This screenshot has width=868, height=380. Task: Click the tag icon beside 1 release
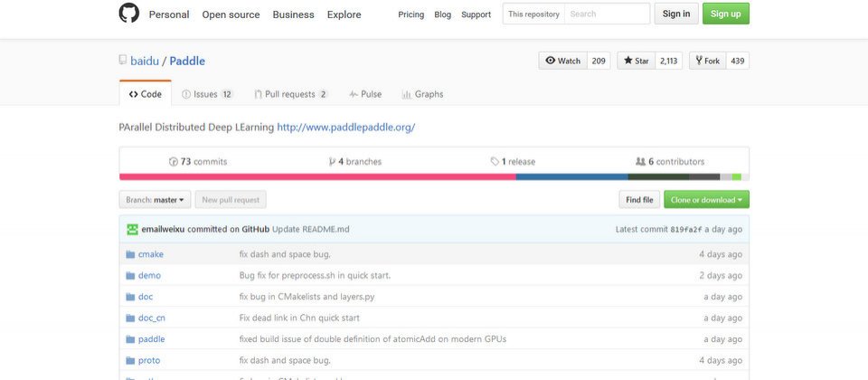coord(495,162)
